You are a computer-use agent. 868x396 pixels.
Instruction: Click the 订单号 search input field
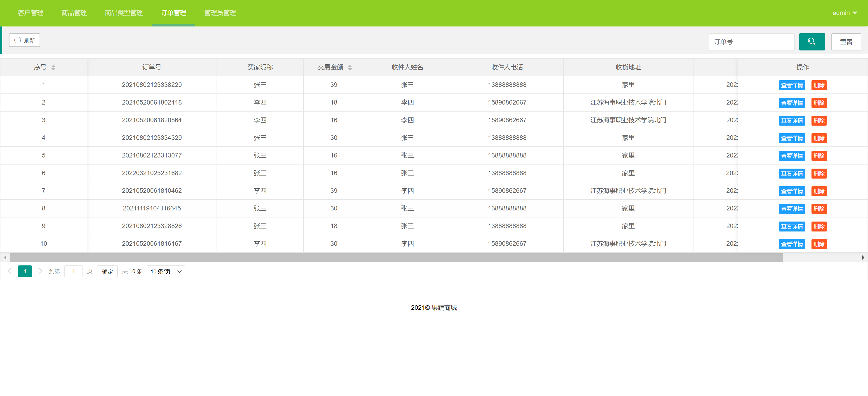(751, 41)
